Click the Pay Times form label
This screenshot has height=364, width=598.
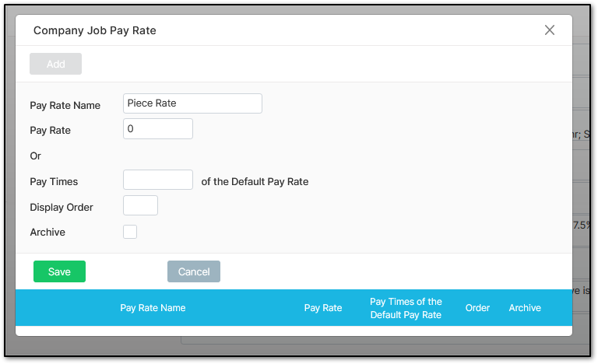point(54,182)
